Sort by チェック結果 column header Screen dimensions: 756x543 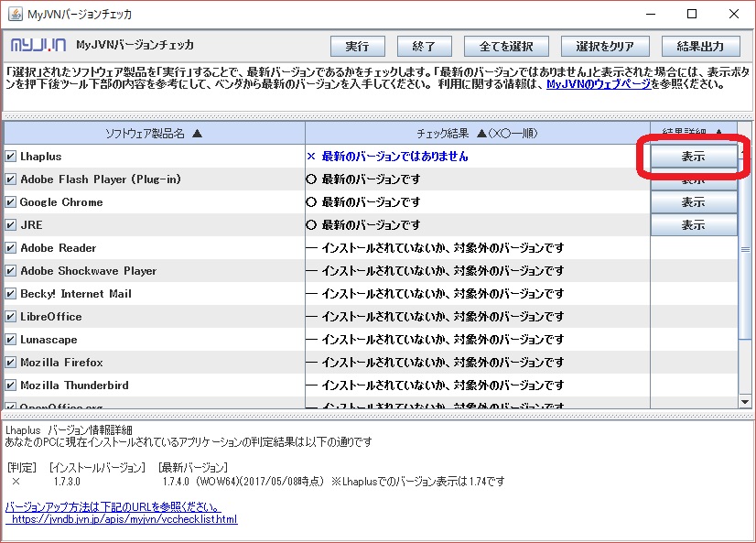[478, 133]
